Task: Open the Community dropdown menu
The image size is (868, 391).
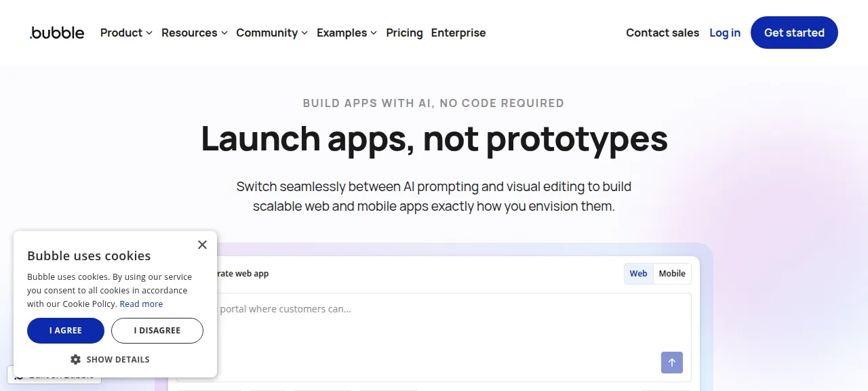Action: [x=272, y=33]
